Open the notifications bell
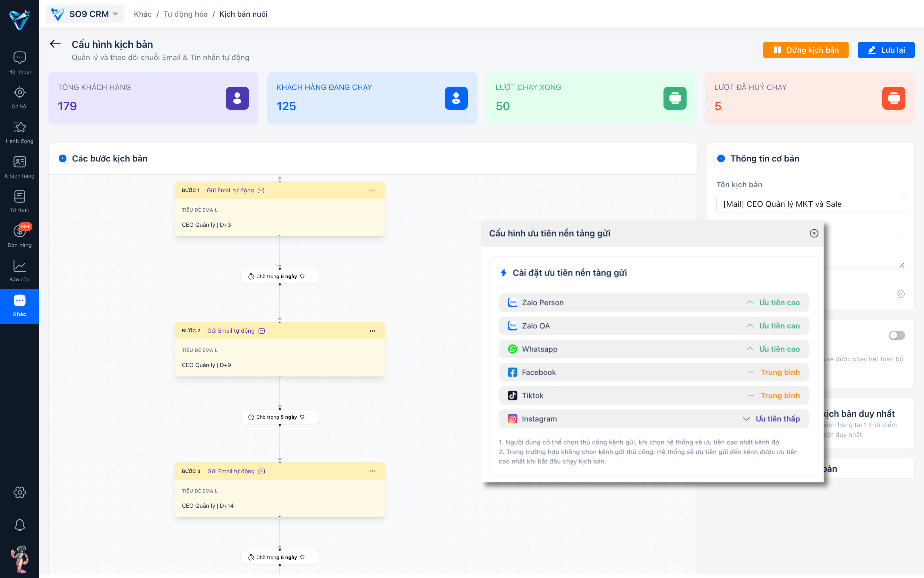 (x=20, y=525)
